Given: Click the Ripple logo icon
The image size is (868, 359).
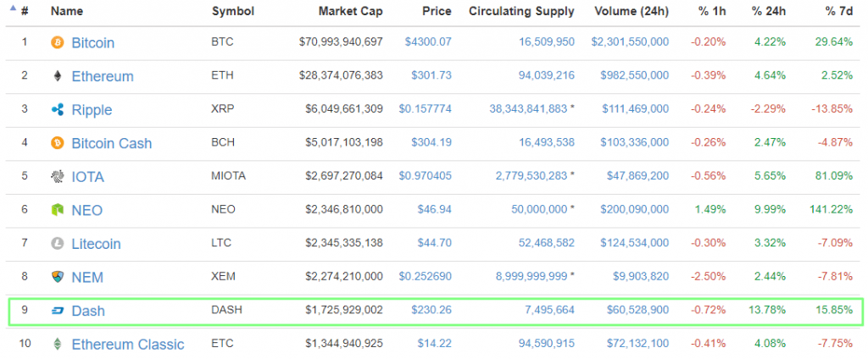Looking at the screenshot, I should [x=58, y=109].
